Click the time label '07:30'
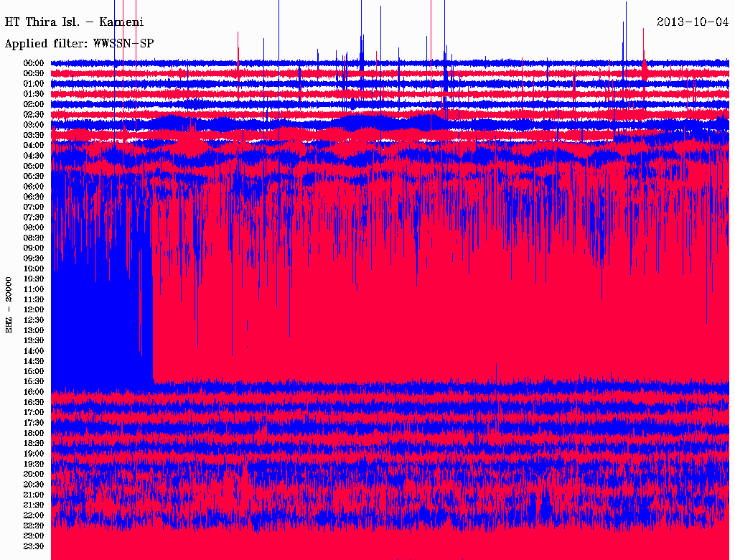 [x=34, y=217]
